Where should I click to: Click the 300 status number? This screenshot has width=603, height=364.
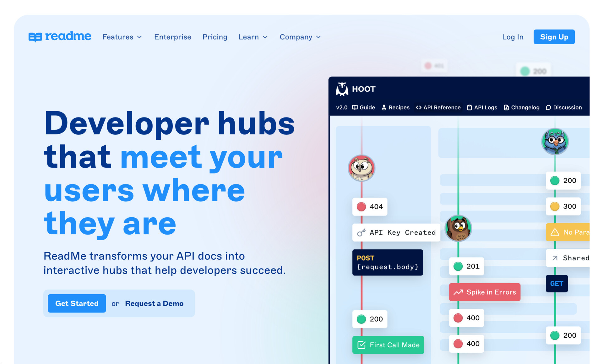570,206
